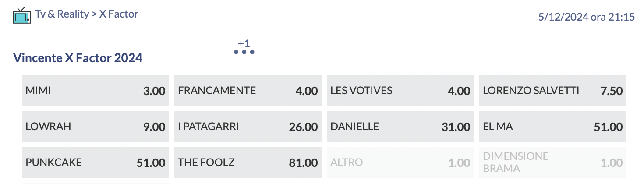This screenshot has height=184, width=644.
Task: Select LOWRAH odds at 9.00
Action: (96, 127)
